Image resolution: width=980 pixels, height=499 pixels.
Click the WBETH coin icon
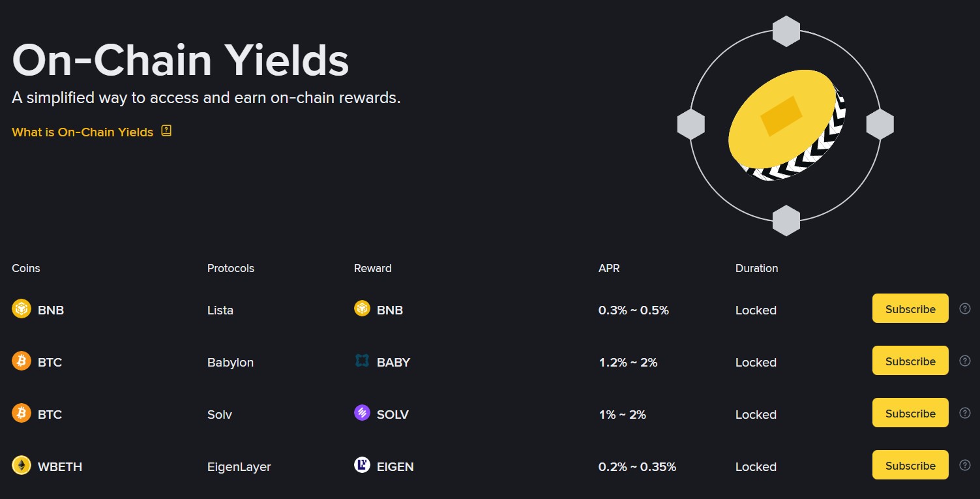[x=22, y=465]
